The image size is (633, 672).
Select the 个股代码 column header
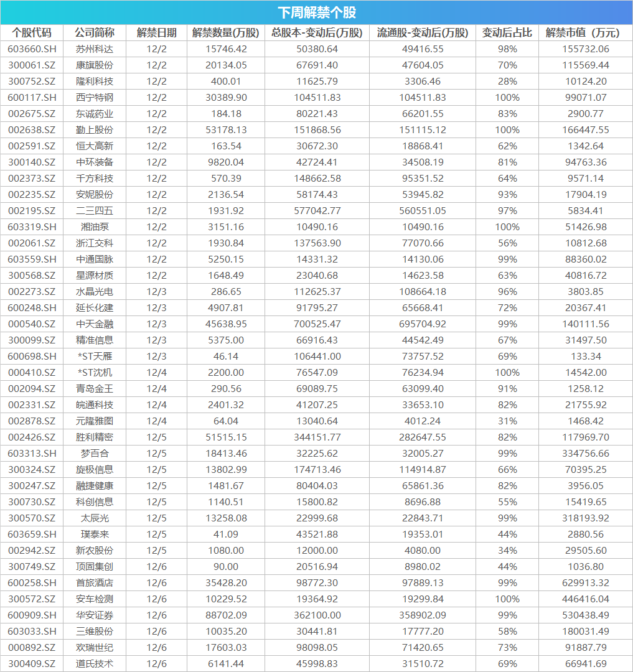(32, 33)
